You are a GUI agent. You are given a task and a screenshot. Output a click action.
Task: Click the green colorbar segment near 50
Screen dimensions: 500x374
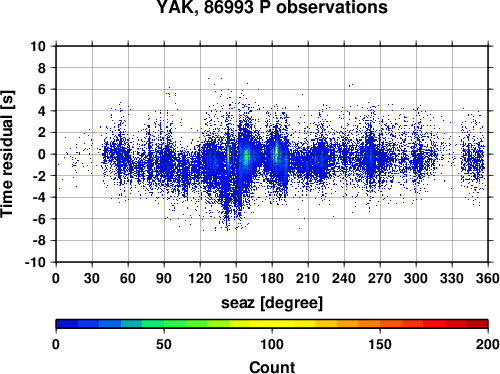(164, 324)
